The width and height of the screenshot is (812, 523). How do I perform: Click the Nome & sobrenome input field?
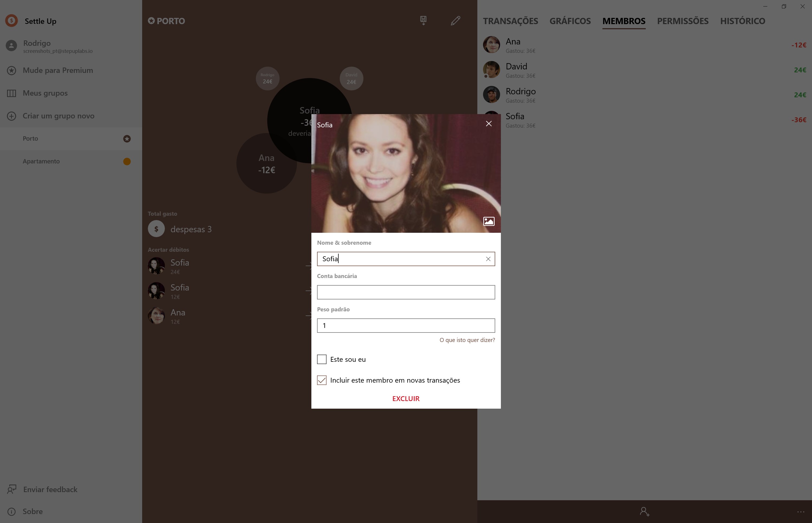(406, 259)
